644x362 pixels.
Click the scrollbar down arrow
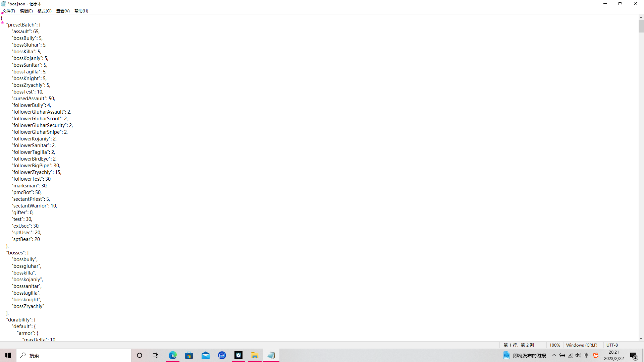(641, 339)
